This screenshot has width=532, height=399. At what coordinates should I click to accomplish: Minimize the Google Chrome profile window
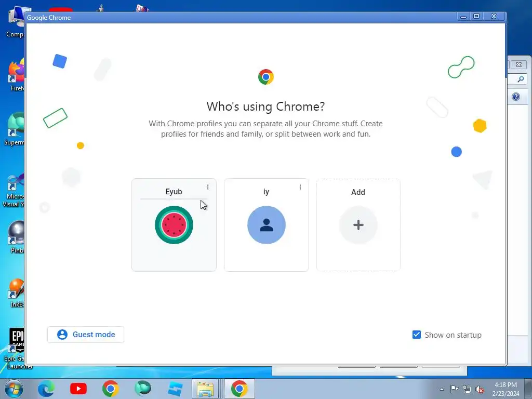point(463,16)
